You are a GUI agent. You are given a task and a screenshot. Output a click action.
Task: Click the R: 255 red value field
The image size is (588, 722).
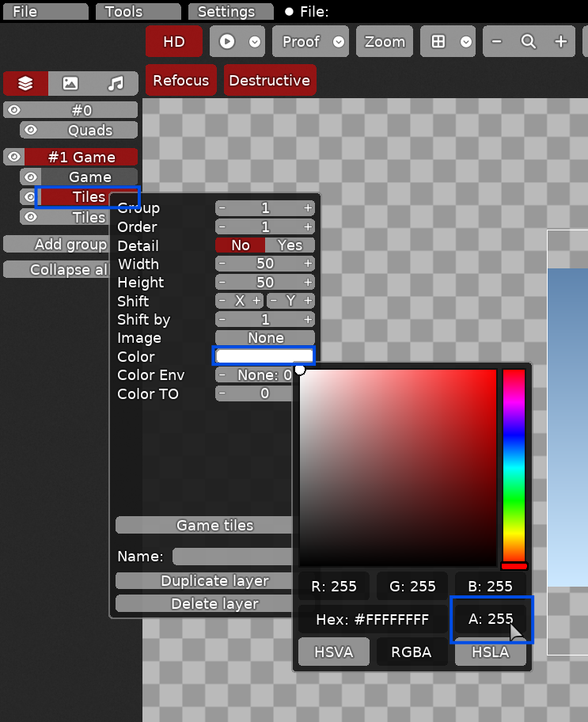(x=334, y=586)
